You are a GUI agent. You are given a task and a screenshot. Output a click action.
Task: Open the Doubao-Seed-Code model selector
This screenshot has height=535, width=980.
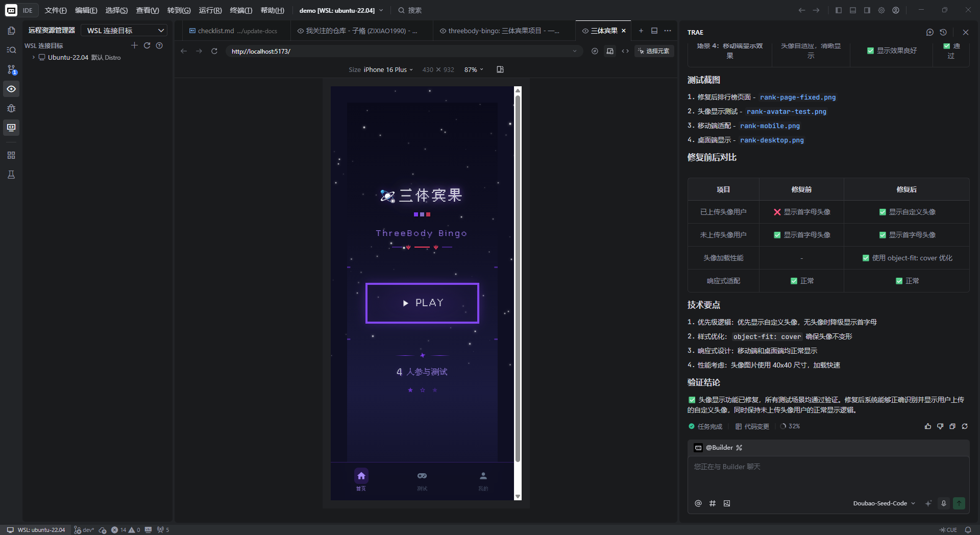[884, 503]
